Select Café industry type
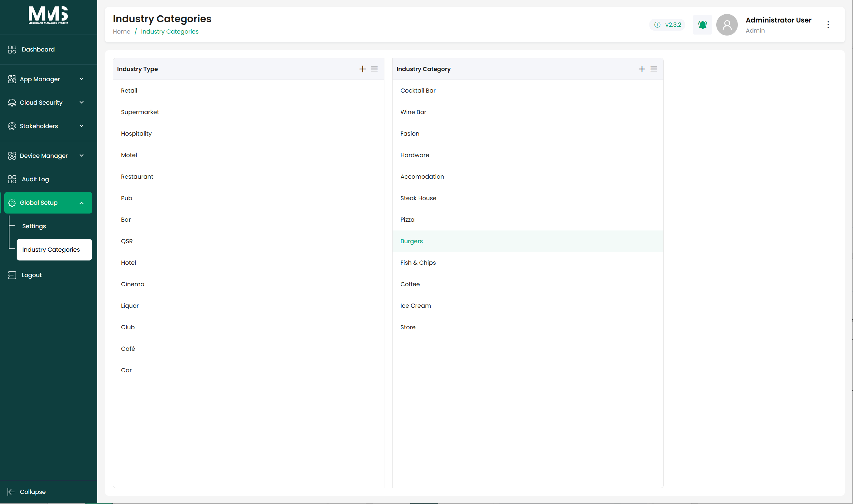Viewport: 853px width, 504px height. pyautogui.click(x=248, y=349)
